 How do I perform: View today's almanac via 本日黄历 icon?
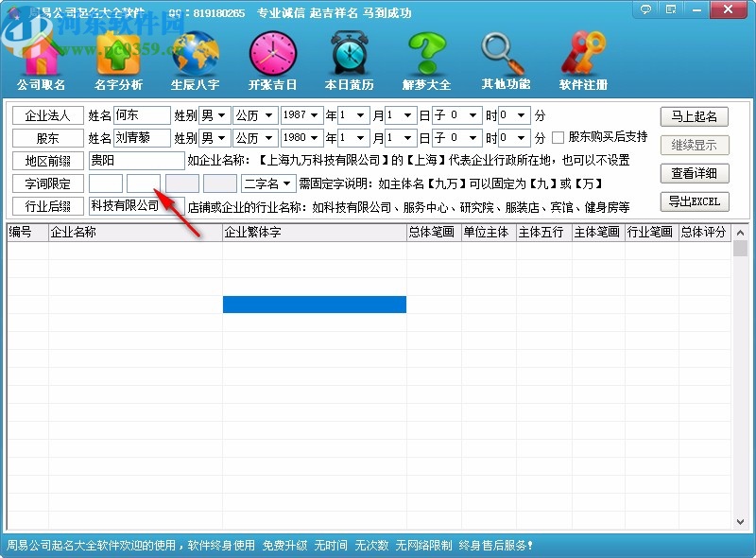pos(348,57)
